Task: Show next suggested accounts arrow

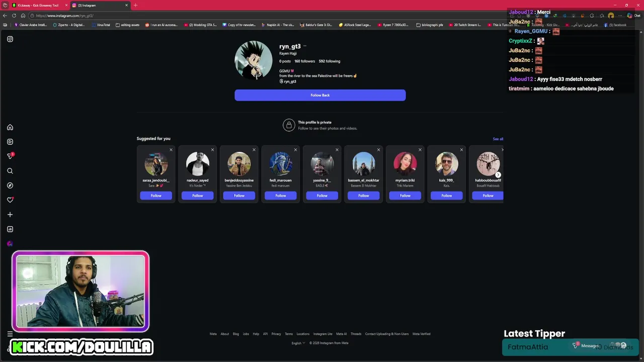Action: coord(498,175)
